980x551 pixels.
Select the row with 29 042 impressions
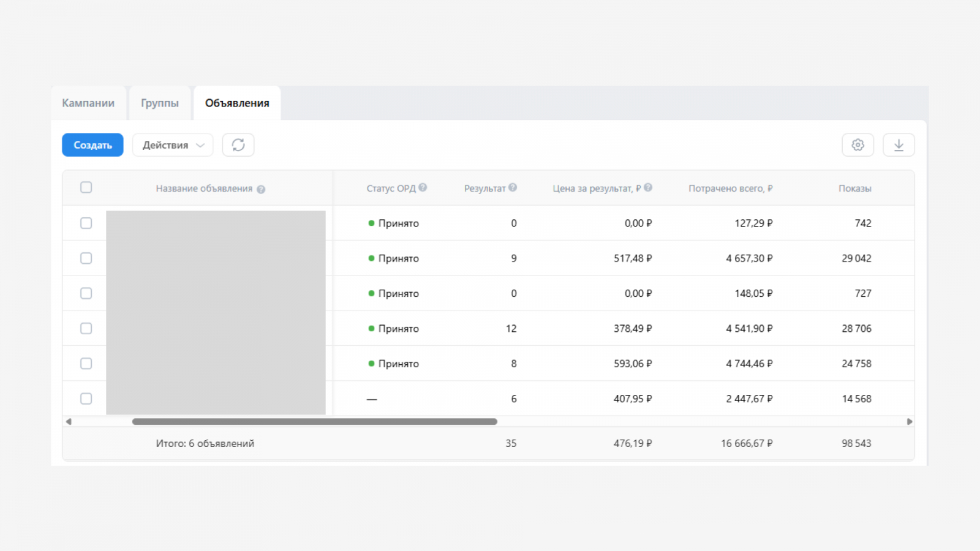coord(86,258)
